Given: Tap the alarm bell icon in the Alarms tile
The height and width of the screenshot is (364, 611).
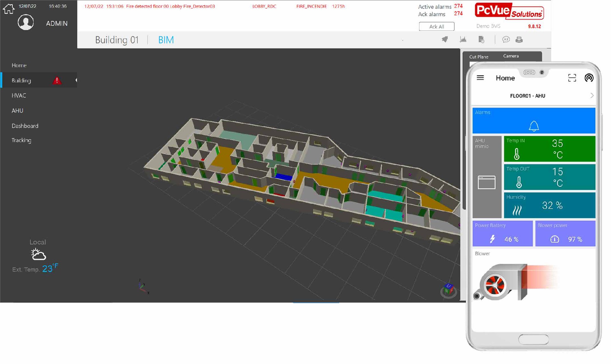Looking at the screenshot, I should (x=534, y=126).
